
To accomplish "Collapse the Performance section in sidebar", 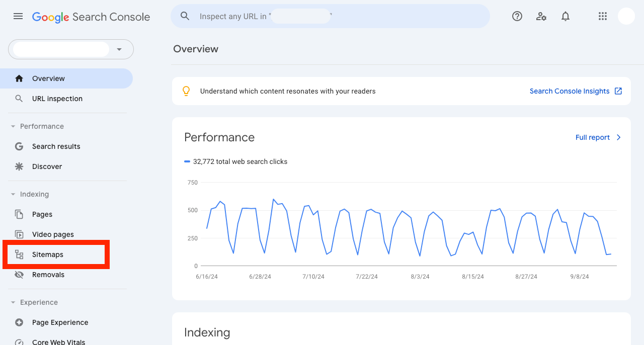I will (x=13, y=126).
